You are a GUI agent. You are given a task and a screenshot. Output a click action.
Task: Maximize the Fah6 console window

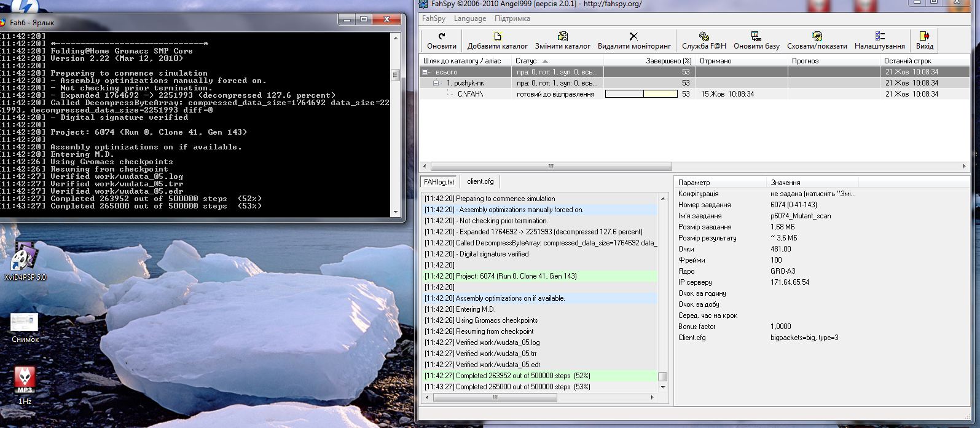pos(364,19)
